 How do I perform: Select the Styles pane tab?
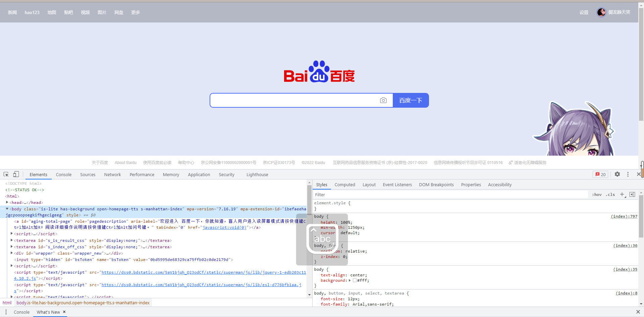322,184
